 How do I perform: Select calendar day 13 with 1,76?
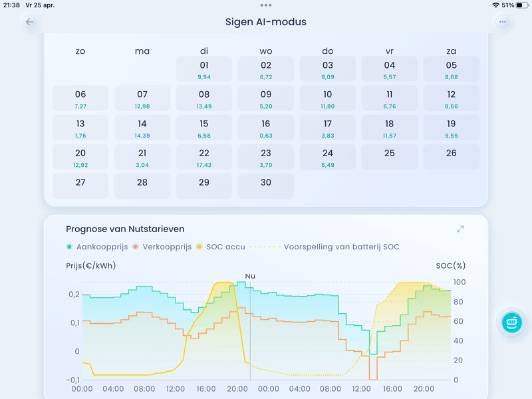pos(80,128)
